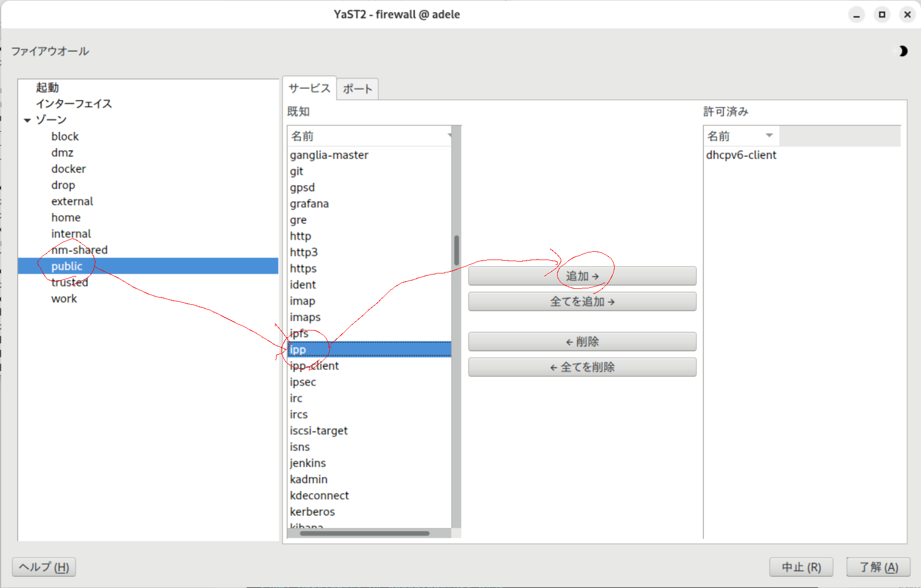Click the ← 削除 button
This screenshot has height=588, width=921.
[x=582, y=342]
